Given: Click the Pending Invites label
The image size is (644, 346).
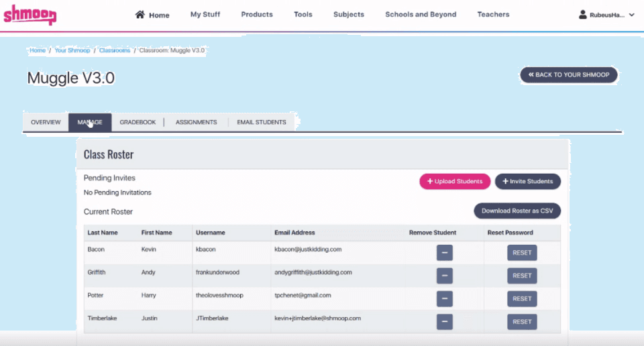Looking at the screenshot, I should point(109,178).
